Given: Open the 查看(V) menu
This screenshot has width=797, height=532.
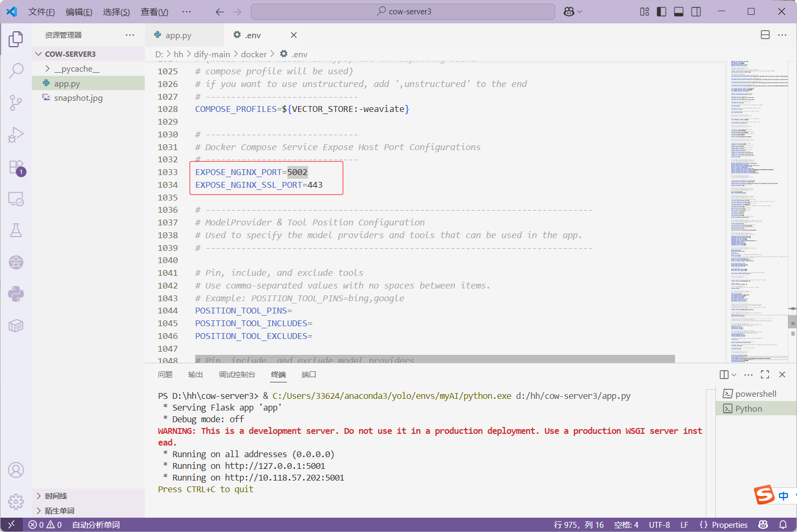Looking at the screenshot, I should (x=154, y=12).
